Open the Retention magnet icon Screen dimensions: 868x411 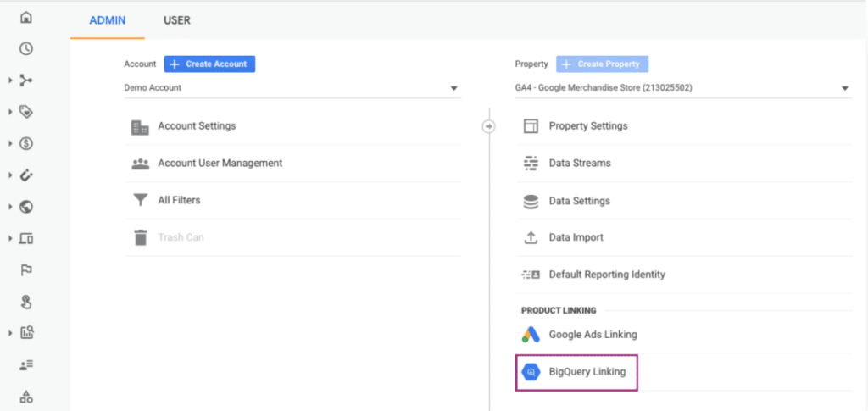pos(26,175)
